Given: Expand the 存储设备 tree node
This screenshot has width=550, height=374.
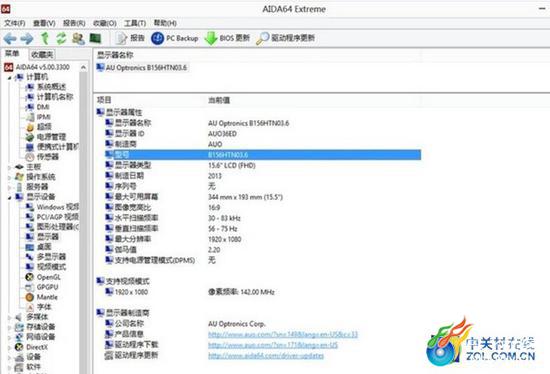Looking at the screenshot, I should pyautogui.click(x=9, y=327).
